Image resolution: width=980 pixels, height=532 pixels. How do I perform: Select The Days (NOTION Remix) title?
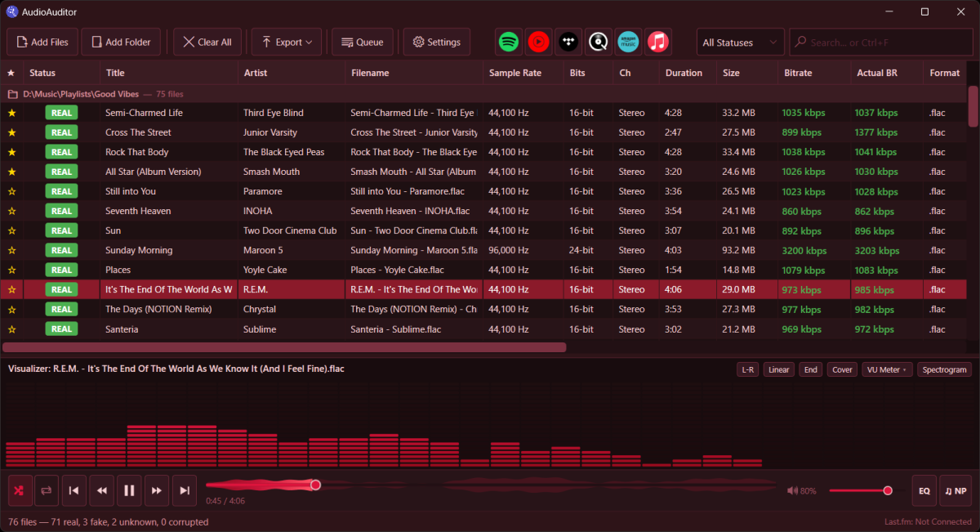(158, 310)
